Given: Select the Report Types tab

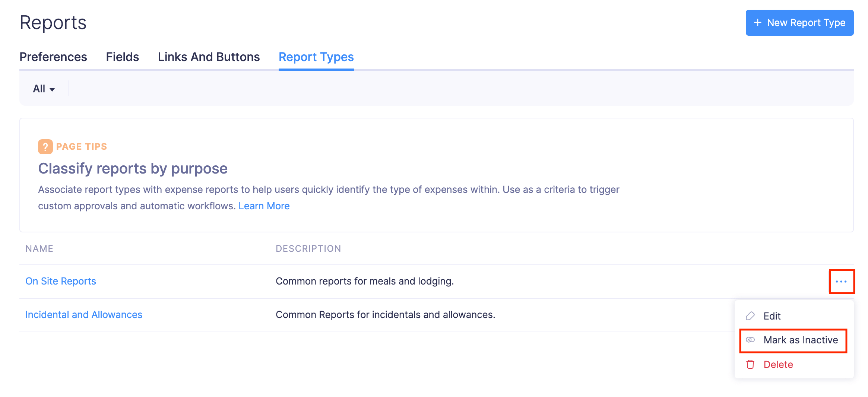Looking at the screenshot, I should [x=316, y=57].
